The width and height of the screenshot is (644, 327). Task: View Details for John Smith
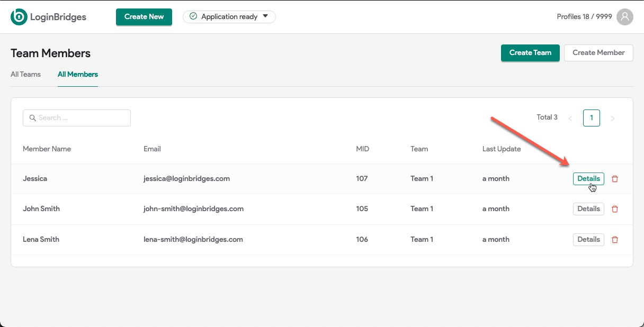tap(588, 209)
